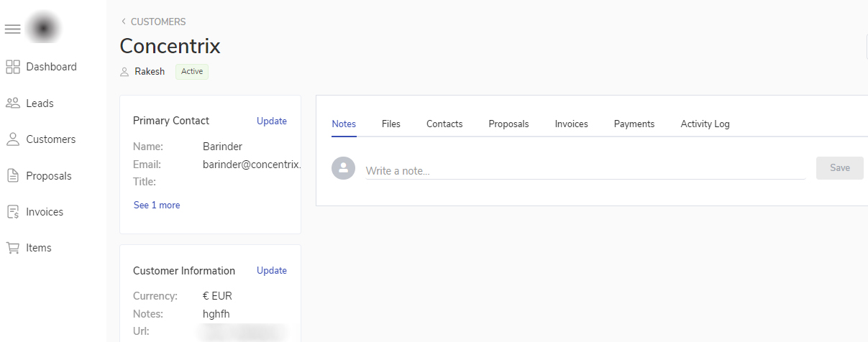Click the blurred company logo
Screen dimensions: 868x342
tap(43, 29)
